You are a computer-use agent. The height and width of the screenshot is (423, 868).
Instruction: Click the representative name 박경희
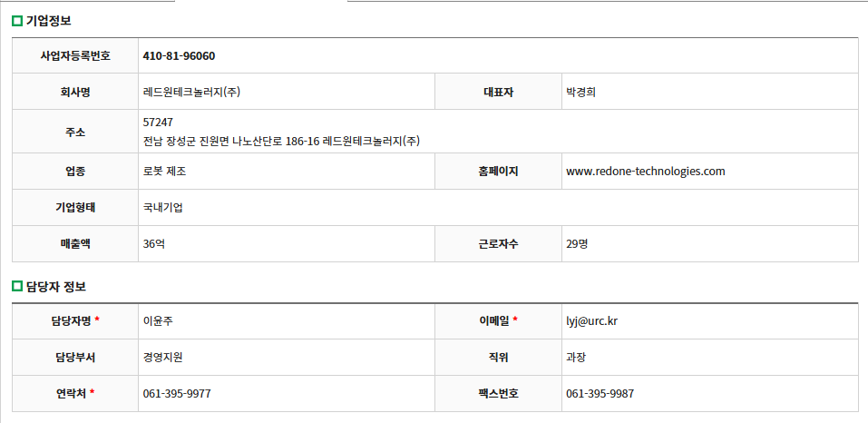point(580,92)
